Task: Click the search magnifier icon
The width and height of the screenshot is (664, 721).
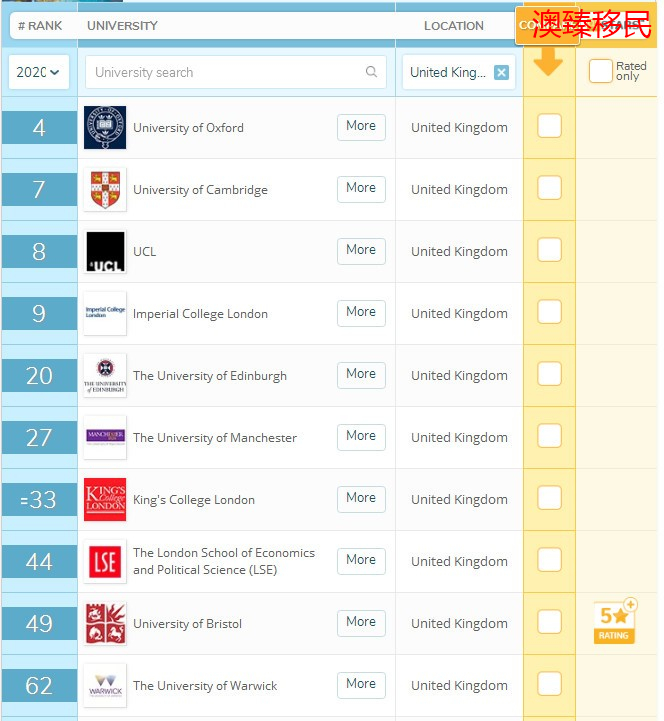Action: point(371,72)
